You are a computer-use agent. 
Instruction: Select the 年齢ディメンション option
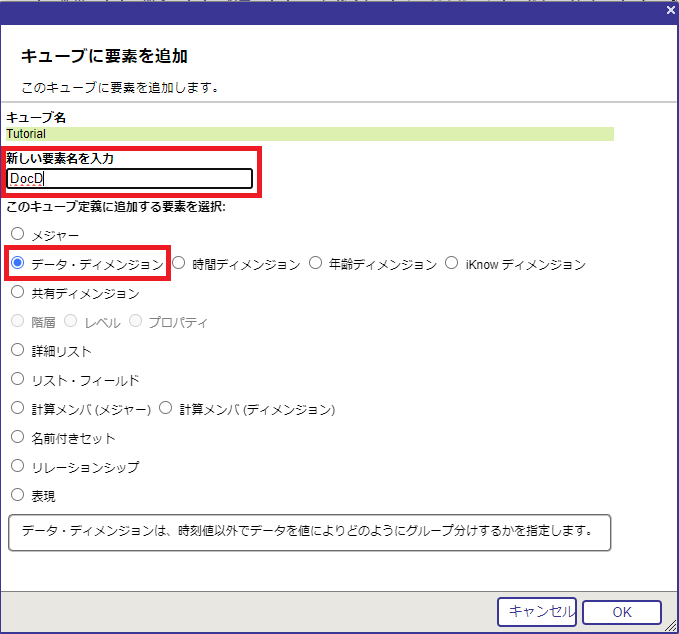pos(316,264)
